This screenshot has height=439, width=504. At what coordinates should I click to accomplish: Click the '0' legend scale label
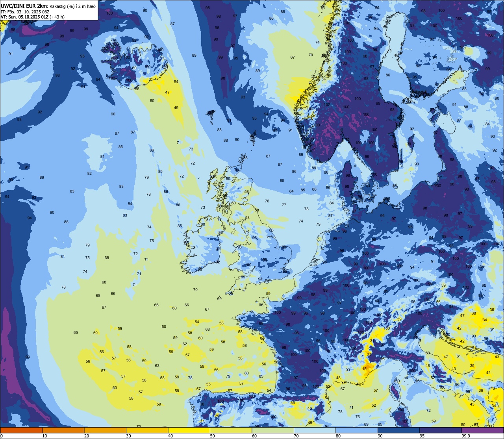coord(2,436)
